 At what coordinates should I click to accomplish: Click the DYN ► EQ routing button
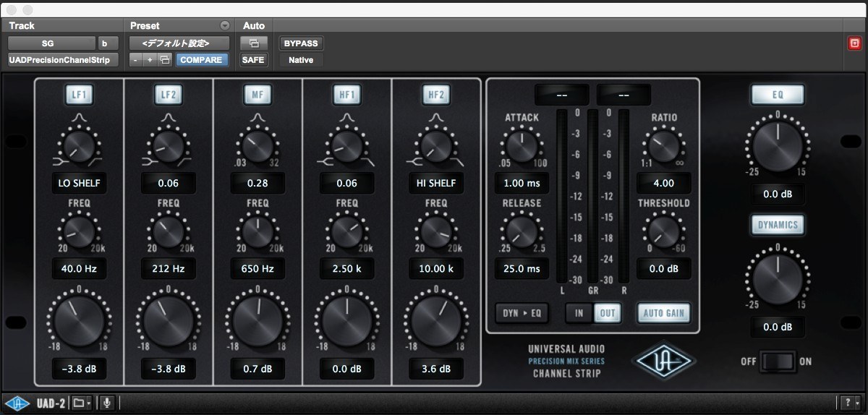pos(522,313)
